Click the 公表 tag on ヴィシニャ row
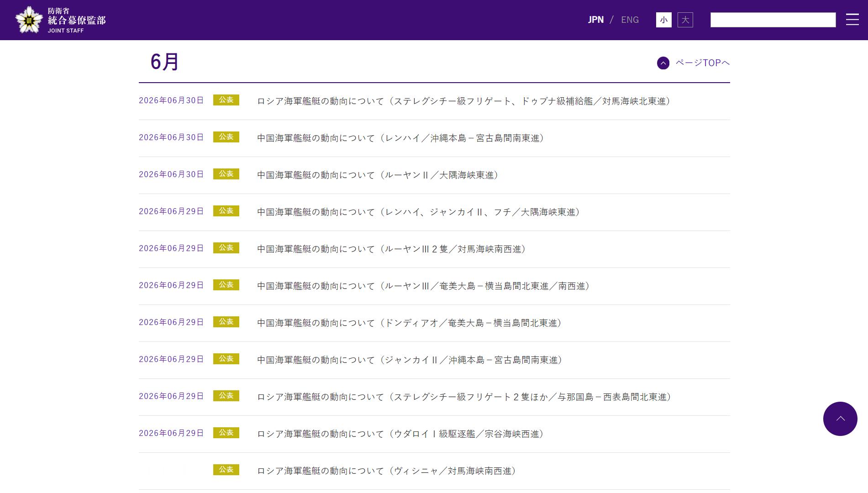868x493 pixels. click(x=226, y=470)
